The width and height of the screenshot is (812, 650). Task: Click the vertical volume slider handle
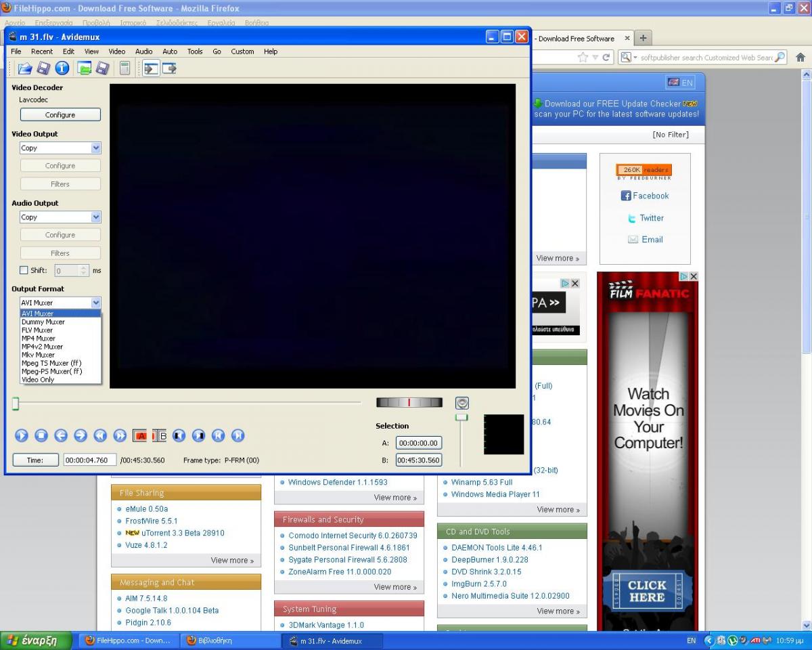[461, 417]
